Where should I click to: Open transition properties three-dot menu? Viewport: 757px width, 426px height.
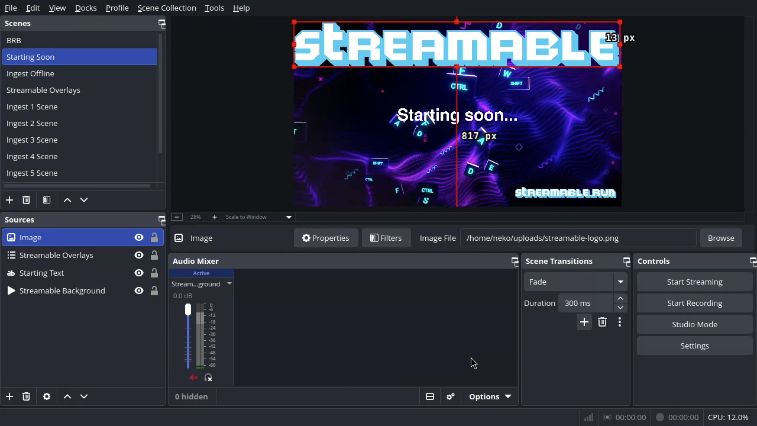(620, 322)
